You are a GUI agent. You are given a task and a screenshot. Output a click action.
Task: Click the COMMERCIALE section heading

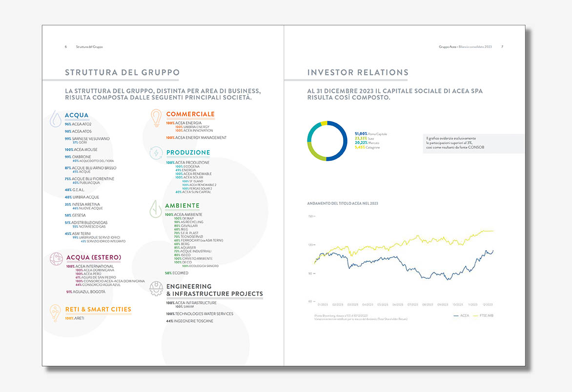coord(190,114)
